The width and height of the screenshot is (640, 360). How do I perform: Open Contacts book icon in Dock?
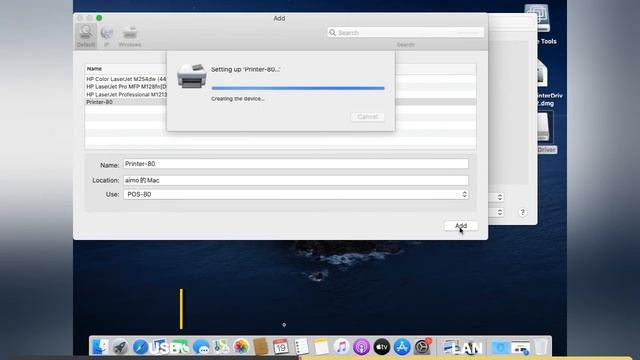point(260,347)
